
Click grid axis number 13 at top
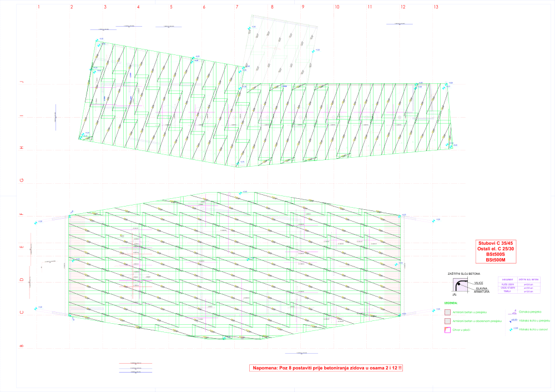tap(436, 7)
